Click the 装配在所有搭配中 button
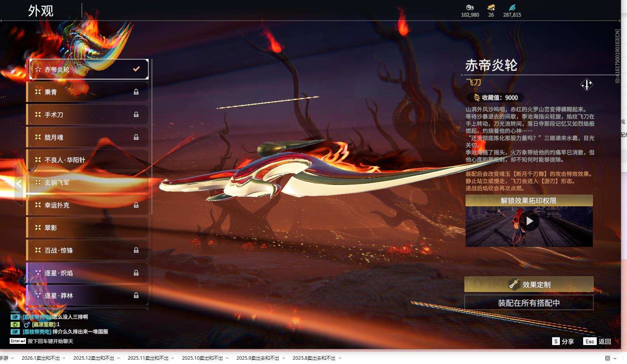The width and height of the screenshot is (627, 364). 528,303
